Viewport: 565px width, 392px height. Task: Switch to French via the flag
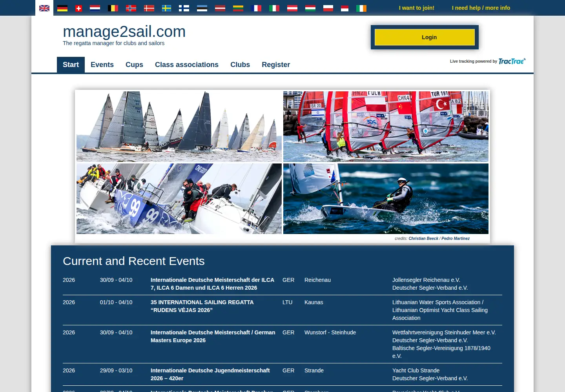point(256,8)
